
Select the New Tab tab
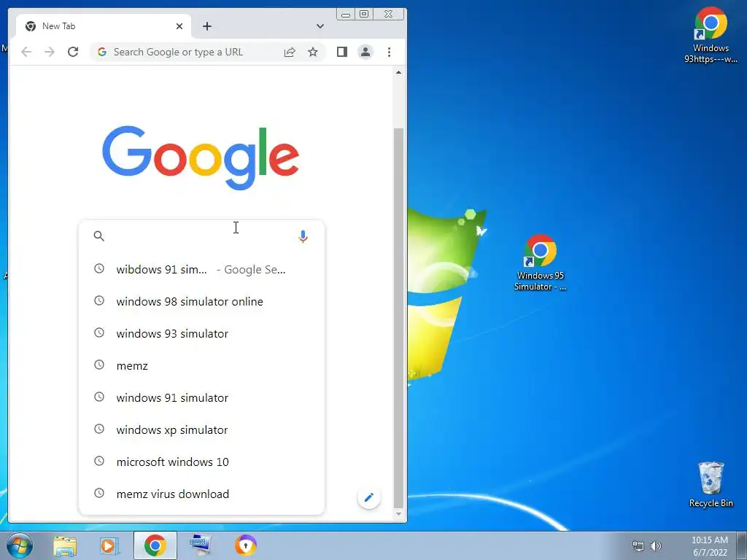104,26
